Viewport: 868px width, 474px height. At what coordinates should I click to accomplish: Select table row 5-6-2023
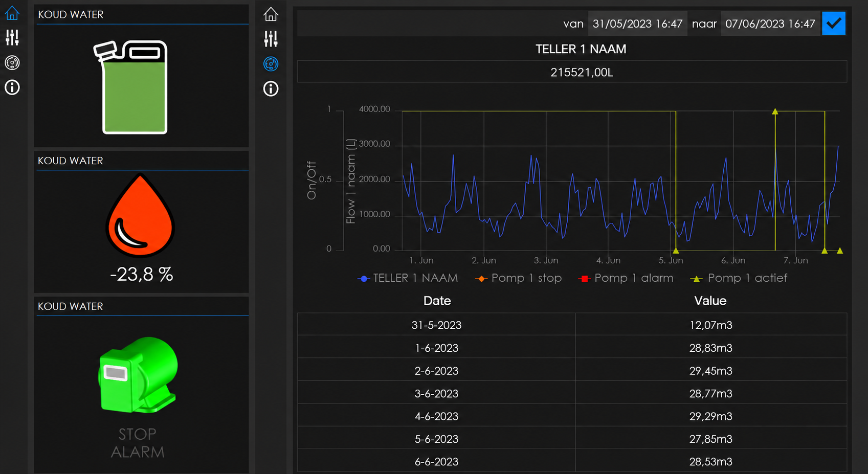[x=572, y=439]
